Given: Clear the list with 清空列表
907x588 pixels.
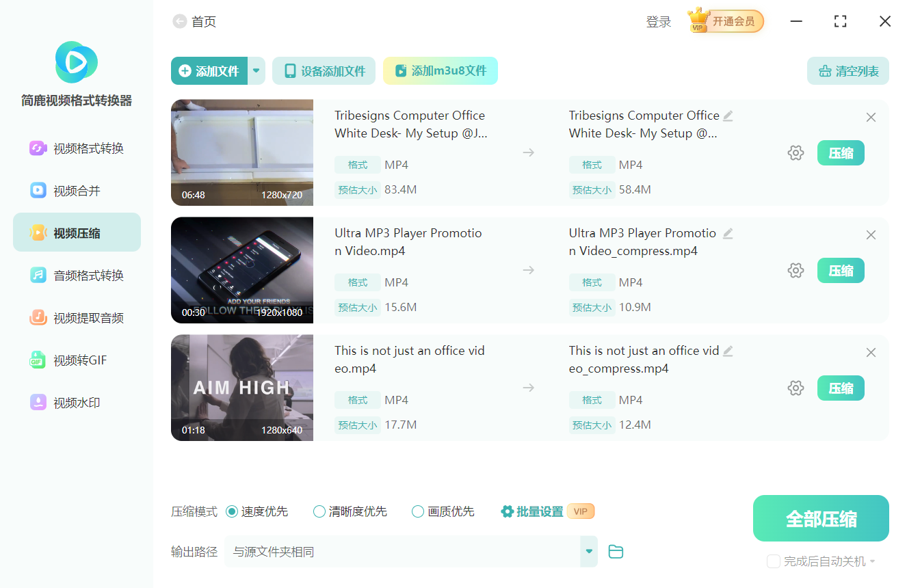Looking at the screenshot, I should 848,70.
